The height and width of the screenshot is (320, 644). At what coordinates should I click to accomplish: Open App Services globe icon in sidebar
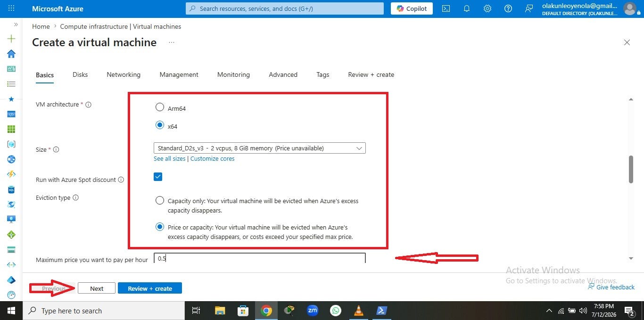(x=11, y=159)
